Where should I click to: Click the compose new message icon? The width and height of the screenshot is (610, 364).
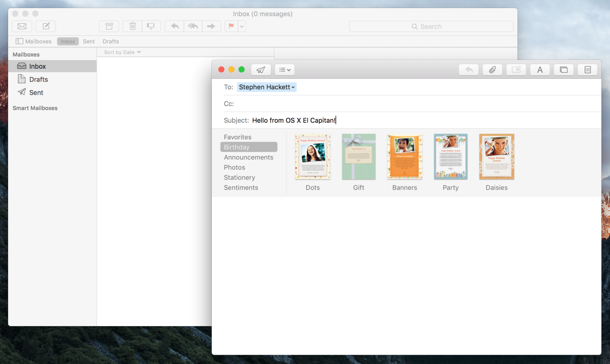click(x=46, y=26)
